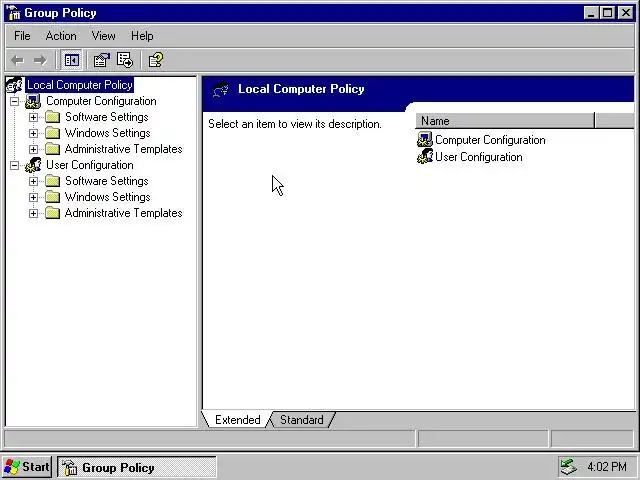
Task: Click the 4:02 PM clock in the tray
Action: point(607,467)
